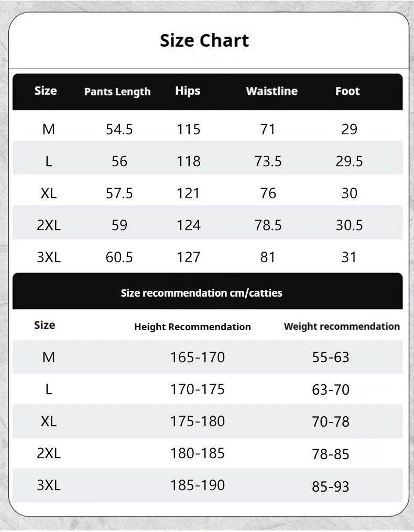Select the 57.5 pants length cell
The image size is (414, 532).
point(119,193)
